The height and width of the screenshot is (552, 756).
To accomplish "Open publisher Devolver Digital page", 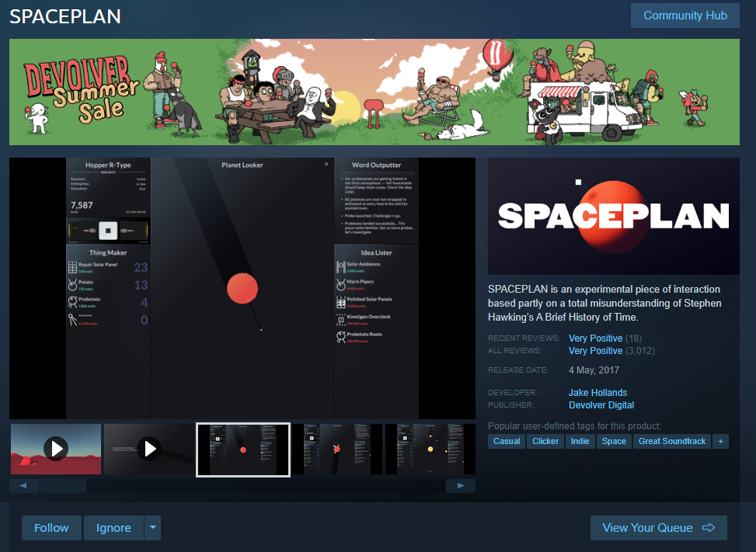I will point(601,405).
